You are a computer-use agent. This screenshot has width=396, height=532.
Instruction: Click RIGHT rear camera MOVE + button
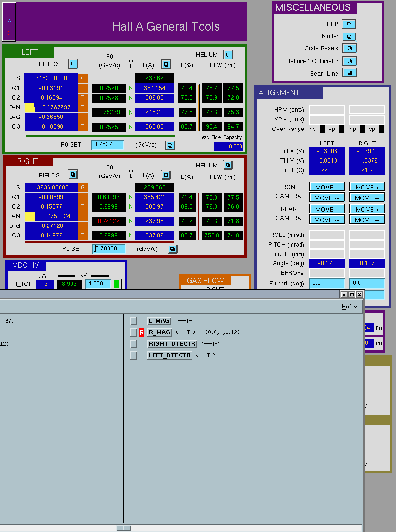[x=367, y=209]
